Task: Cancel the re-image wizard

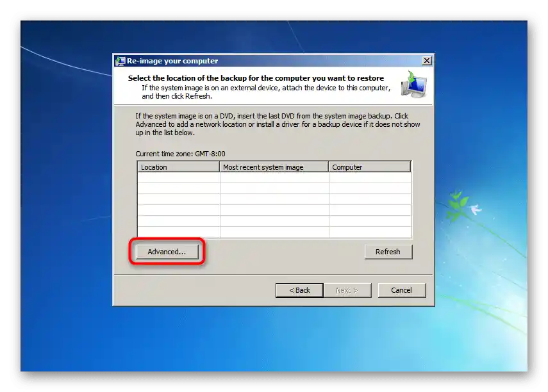Action: coord(402,290)
